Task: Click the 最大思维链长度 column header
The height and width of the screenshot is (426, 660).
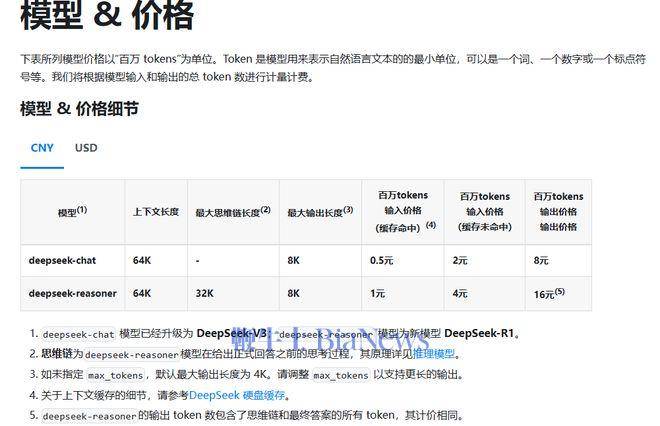Action: [232, 212]
